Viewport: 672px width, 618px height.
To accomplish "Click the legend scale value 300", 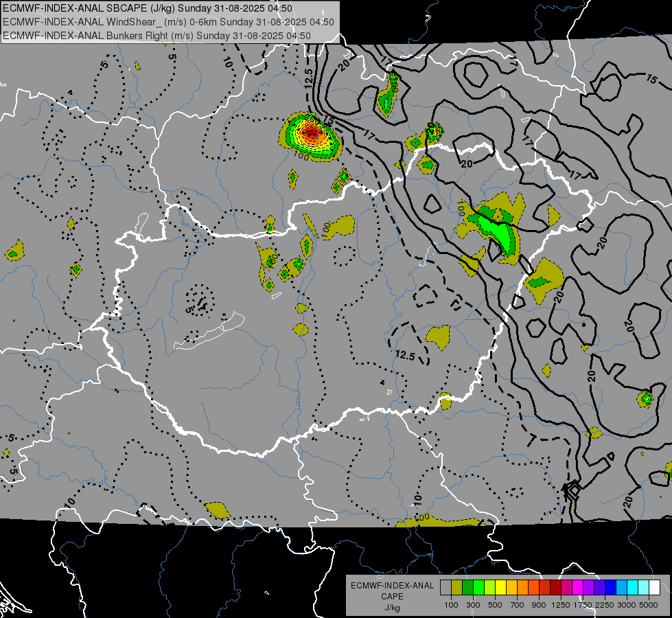I will [473, 605].
